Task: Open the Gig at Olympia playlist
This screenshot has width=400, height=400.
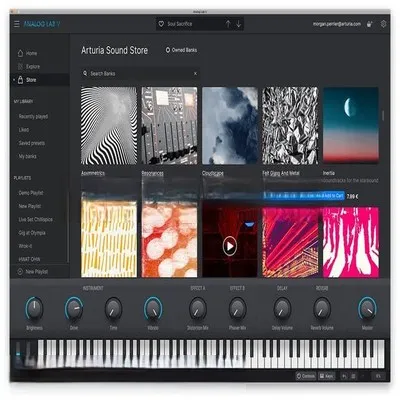Action: click(x=32, y=233)
